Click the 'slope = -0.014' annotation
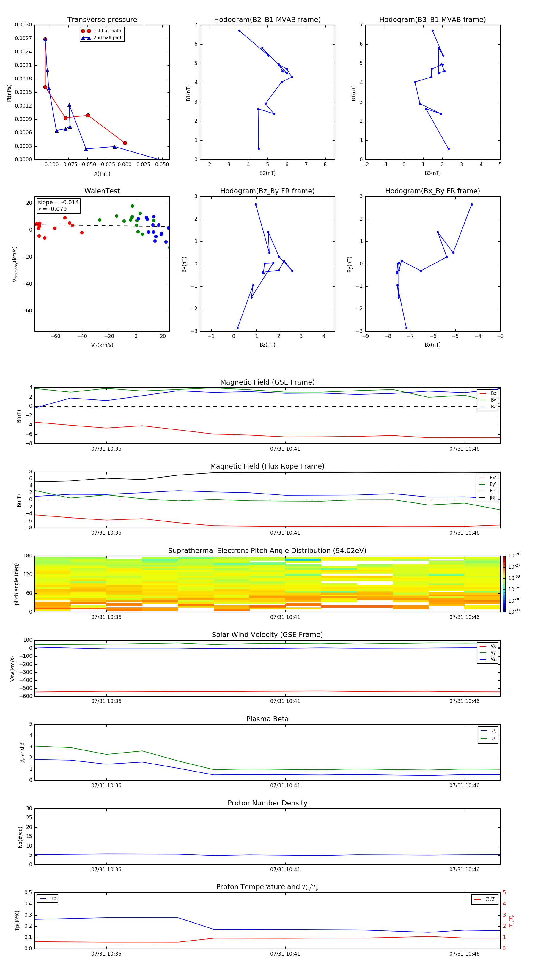 tap(58, 203)
